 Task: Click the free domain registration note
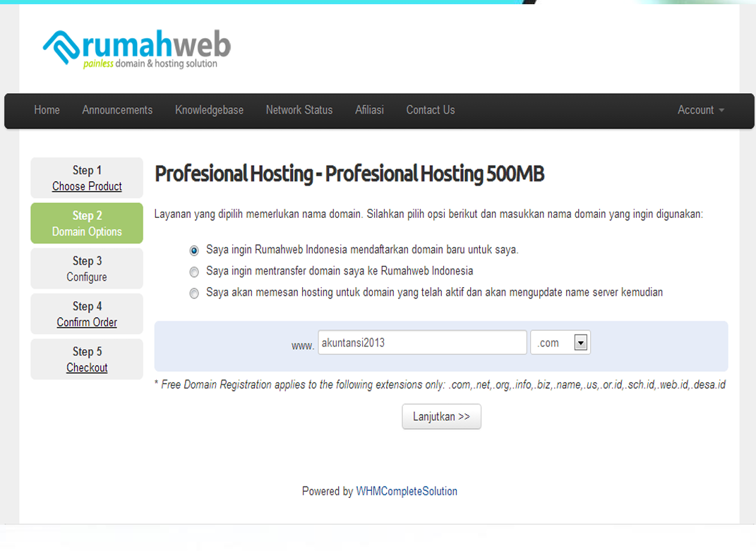(440, 385)
